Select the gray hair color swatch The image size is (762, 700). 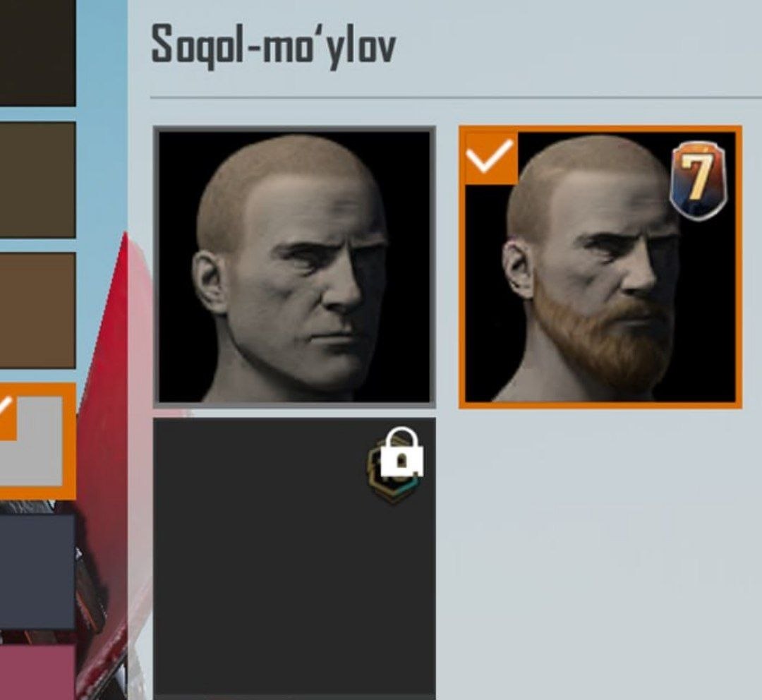click(x=38, y=442)
